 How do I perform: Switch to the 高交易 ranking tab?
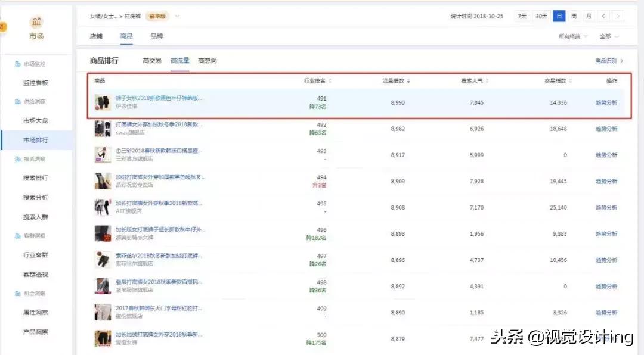tap(151, 60)
